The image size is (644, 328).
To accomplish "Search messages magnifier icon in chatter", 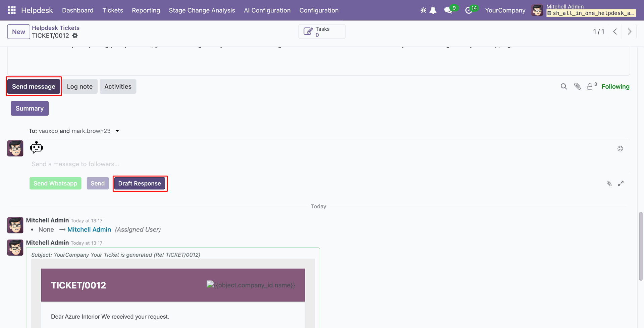I will tap(564, 86).
